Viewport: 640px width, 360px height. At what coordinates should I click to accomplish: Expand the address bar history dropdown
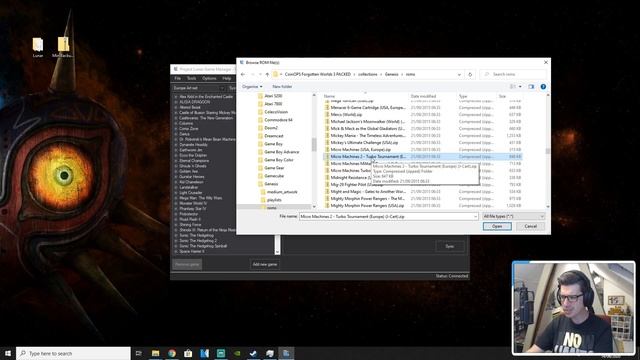coord(459,74)
